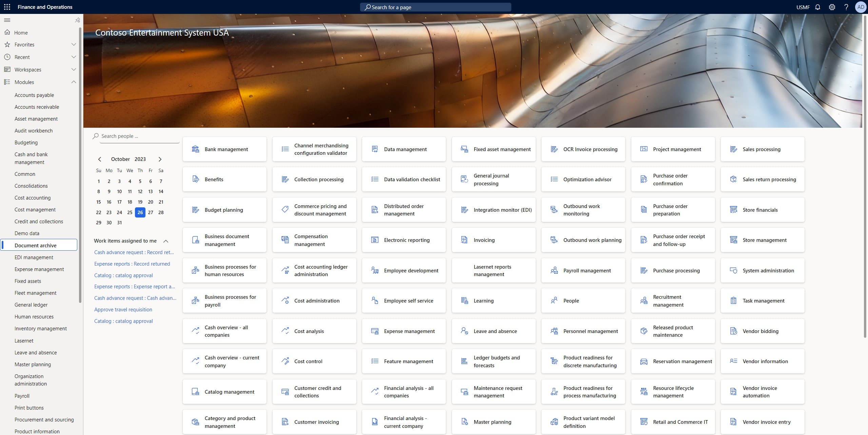Select October 14 in the calendar

click(161, 191)
